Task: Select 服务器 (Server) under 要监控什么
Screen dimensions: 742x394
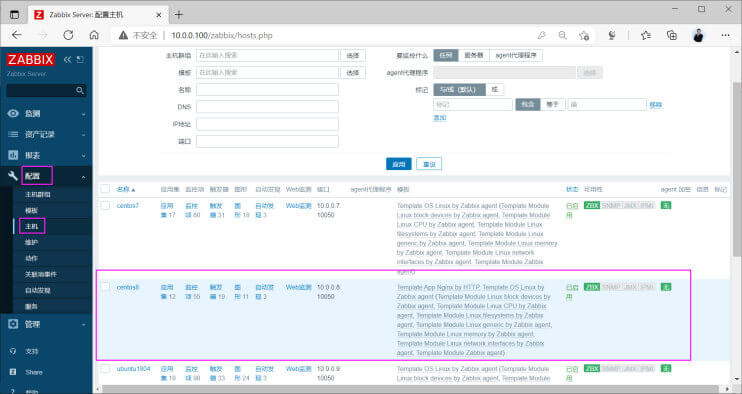Action: tap(474, 55)
